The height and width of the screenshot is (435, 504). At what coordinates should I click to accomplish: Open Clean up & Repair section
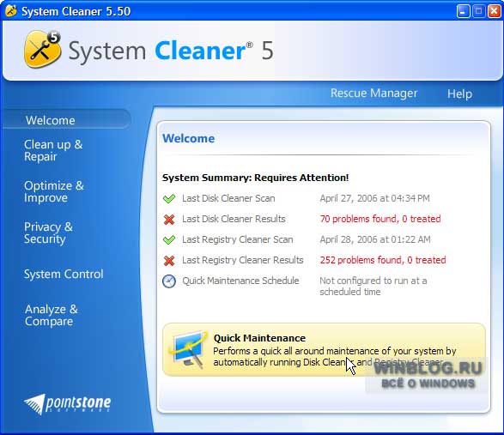(53, 150)
